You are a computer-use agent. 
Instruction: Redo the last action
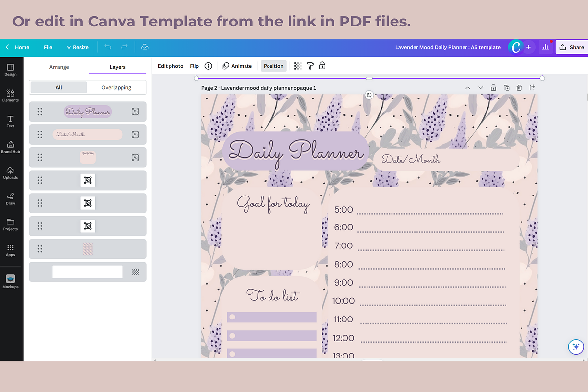point(124,47)
